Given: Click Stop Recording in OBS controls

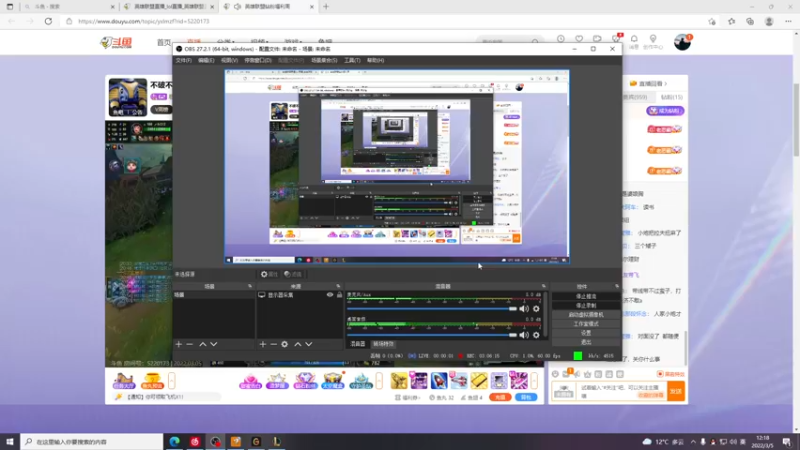Looking at the screenshot, I should [586, 306].
